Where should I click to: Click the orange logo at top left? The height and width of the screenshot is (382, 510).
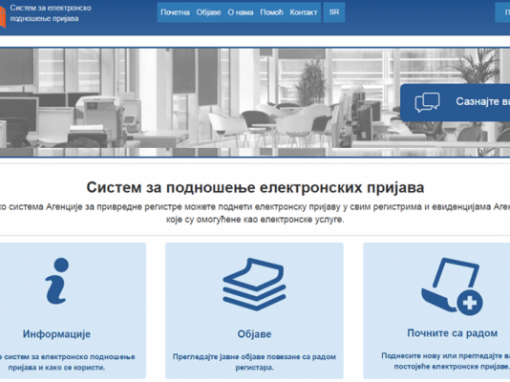click(3, 17)
